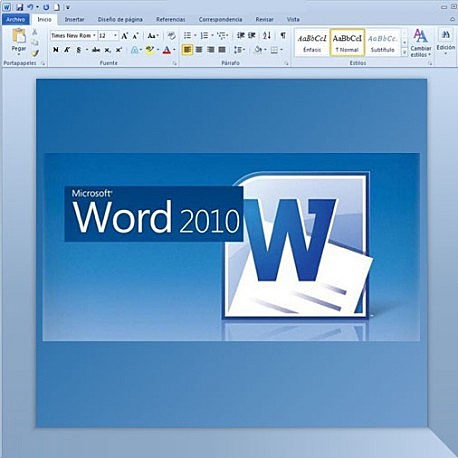Click the Increase indent icon
Image resolution: width=458 pixels, height=458 pixels.
[x=252, y=35]
